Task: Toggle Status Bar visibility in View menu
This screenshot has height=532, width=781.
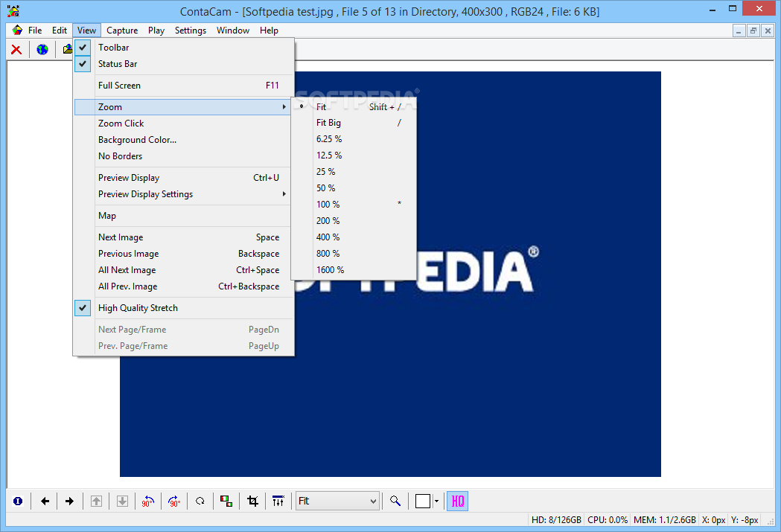Action: coord(185,64)
